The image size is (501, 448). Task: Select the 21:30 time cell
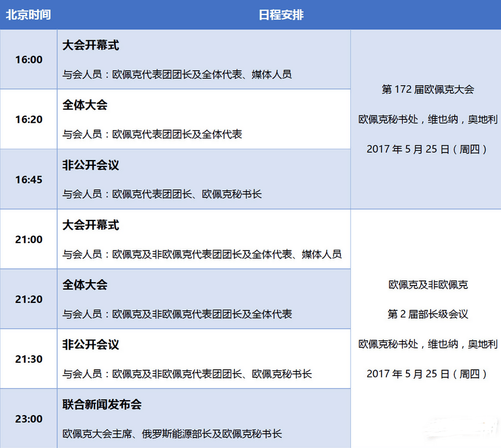[x=29, y=359]
